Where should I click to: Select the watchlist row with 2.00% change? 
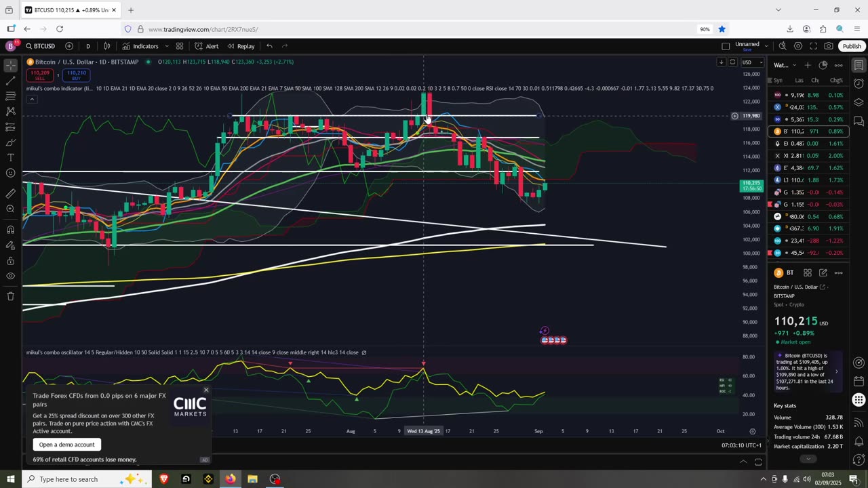point(808,156)
